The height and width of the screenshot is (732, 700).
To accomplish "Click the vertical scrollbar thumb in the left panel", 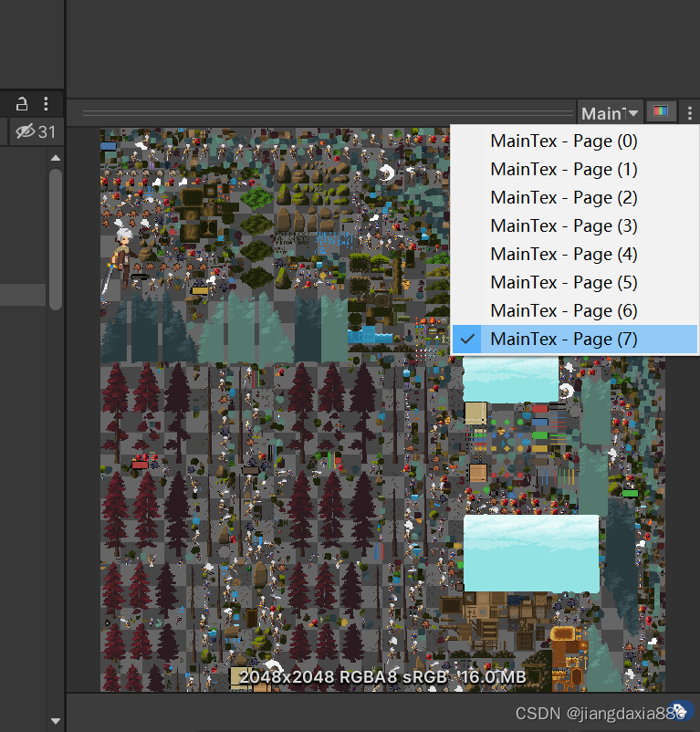I will point(56,239).
